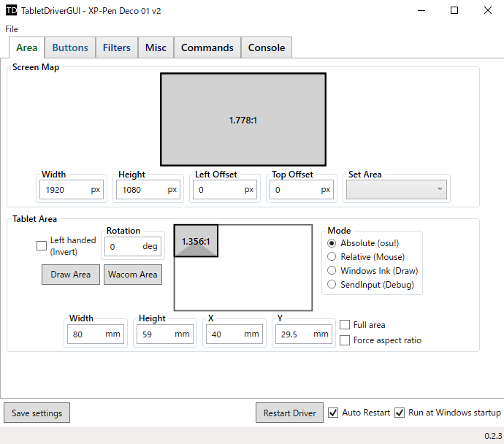Click the Wacom Area button
This screenshot has width=504, height=444.
[133, 275]
